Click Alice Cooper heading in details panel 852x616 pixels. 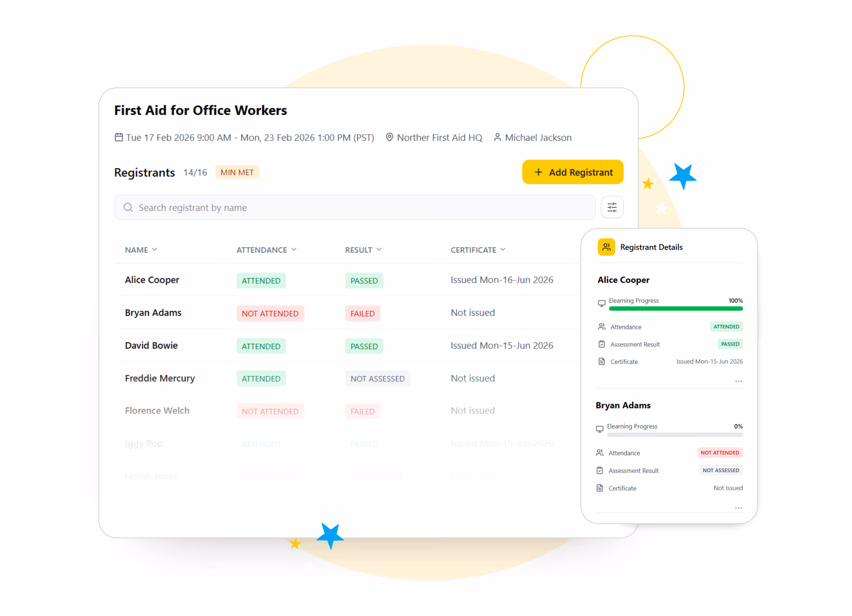point(623,280)
